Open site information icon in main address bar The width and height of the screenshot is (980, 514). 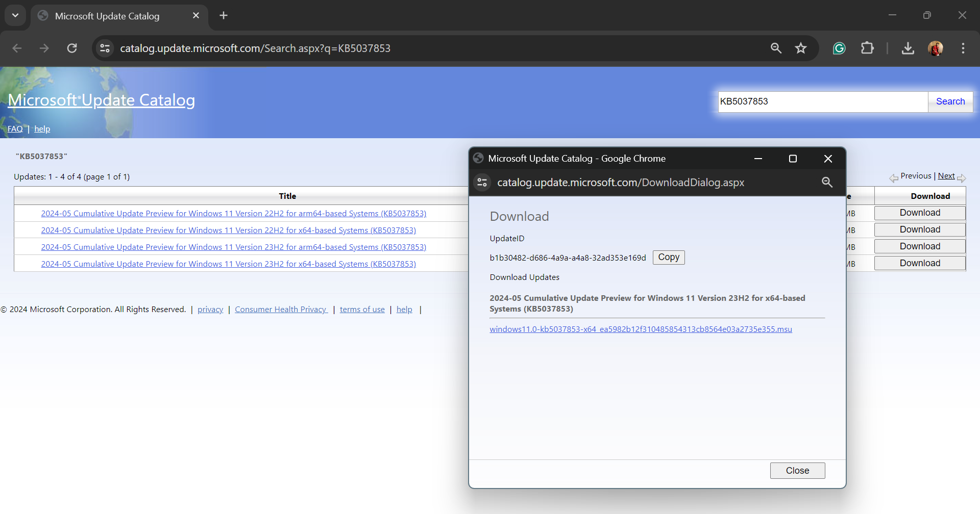point(105,48)
